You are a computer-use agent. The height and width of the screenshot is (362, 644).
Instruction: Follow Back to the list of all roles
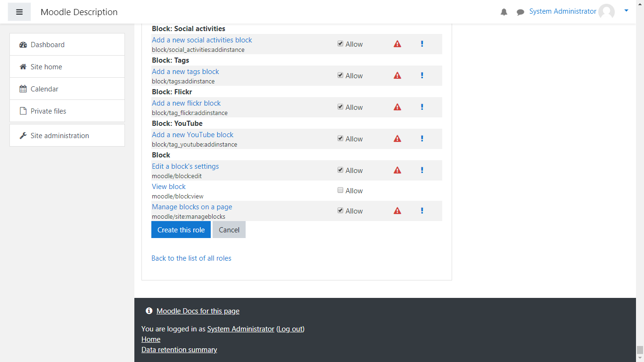click(191, 258)
